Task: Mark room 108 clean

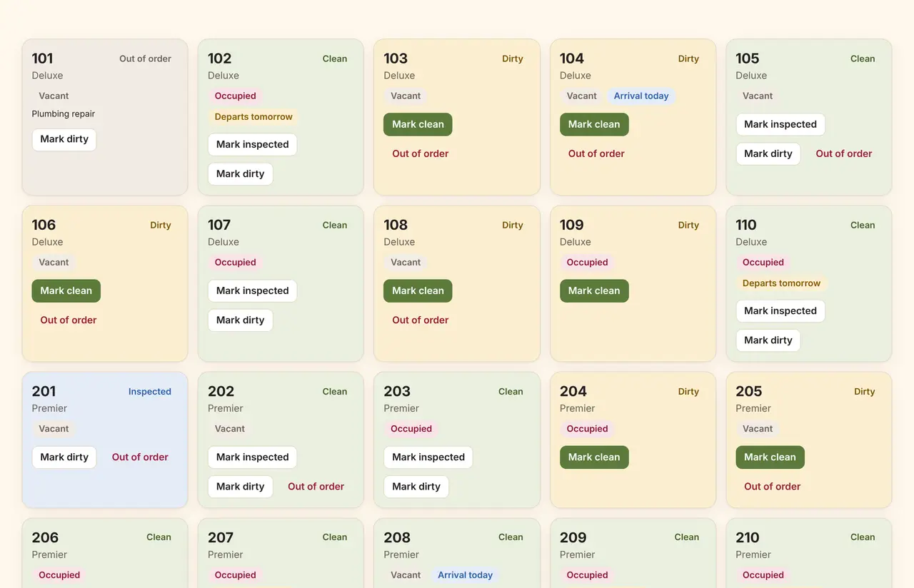Action: click(418, 290)
